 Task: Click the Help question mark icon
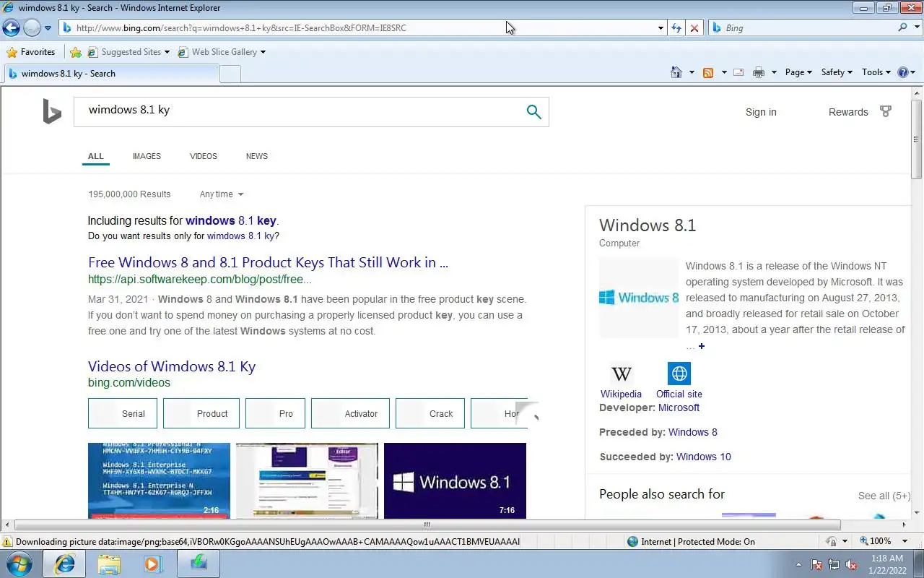pyautogui.click(x=902, y=72)
